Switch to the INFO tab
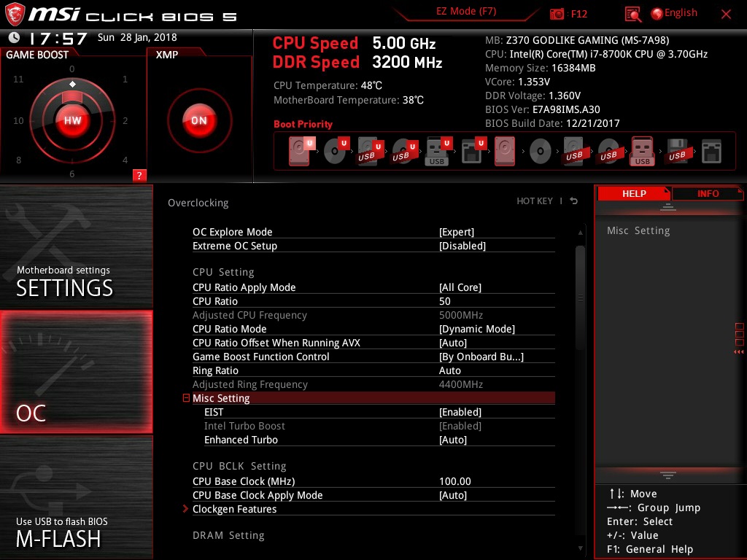 pyautogui.click(x=708, y=193)
